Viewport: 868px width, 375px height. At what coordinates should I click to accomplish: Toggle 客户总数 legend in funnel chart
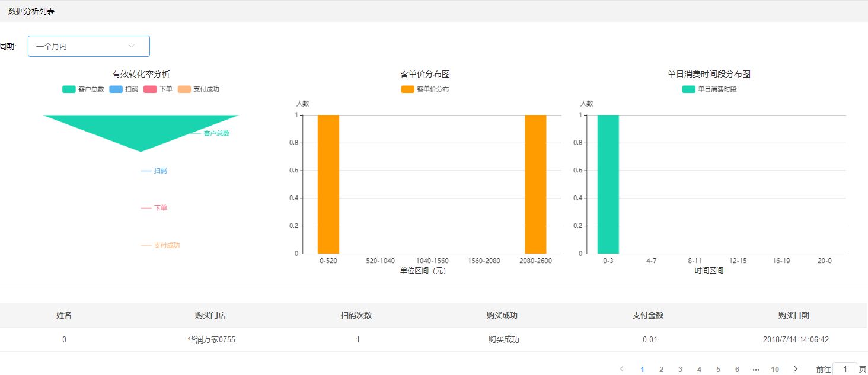83,89
